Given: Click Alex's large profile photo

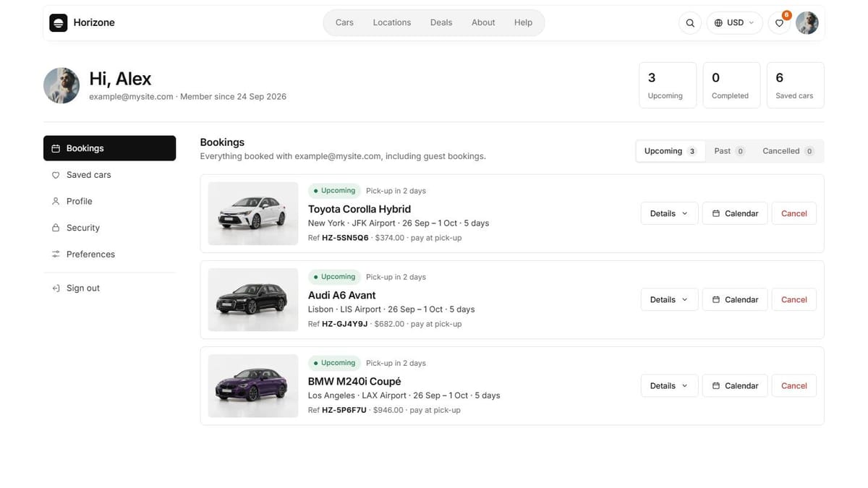Looking at the screenshot, I should point(61,85).
